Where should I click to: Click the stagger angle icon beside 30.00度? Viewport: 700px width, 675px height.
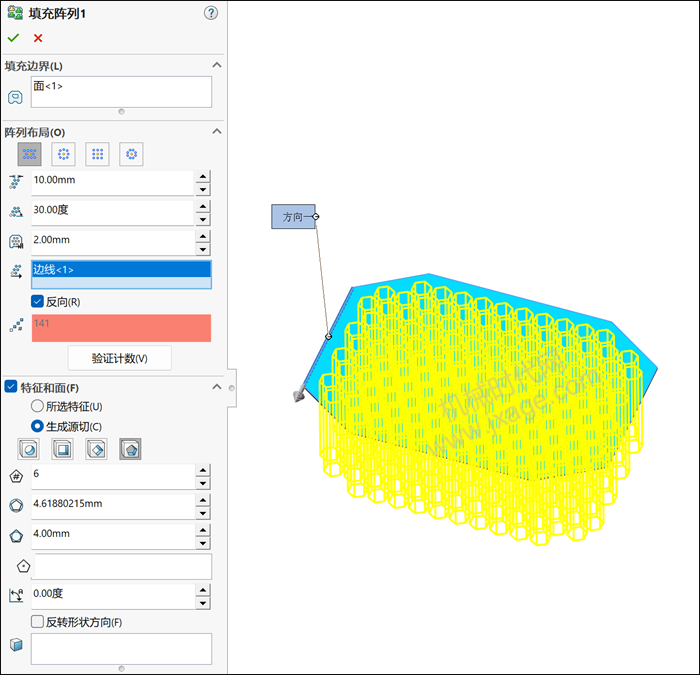coord(16,212)
